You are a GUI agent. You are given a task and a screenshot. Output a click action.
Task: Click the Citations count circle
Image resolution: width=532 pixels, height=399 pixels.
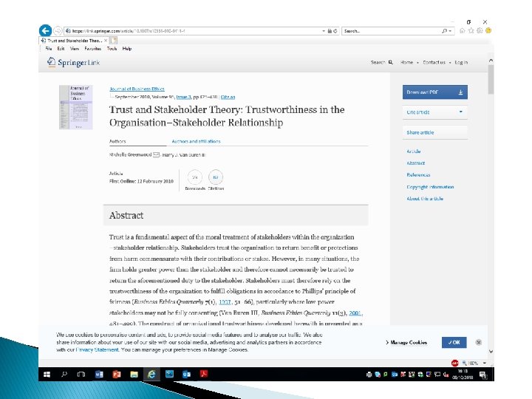(x=216, y=177)
